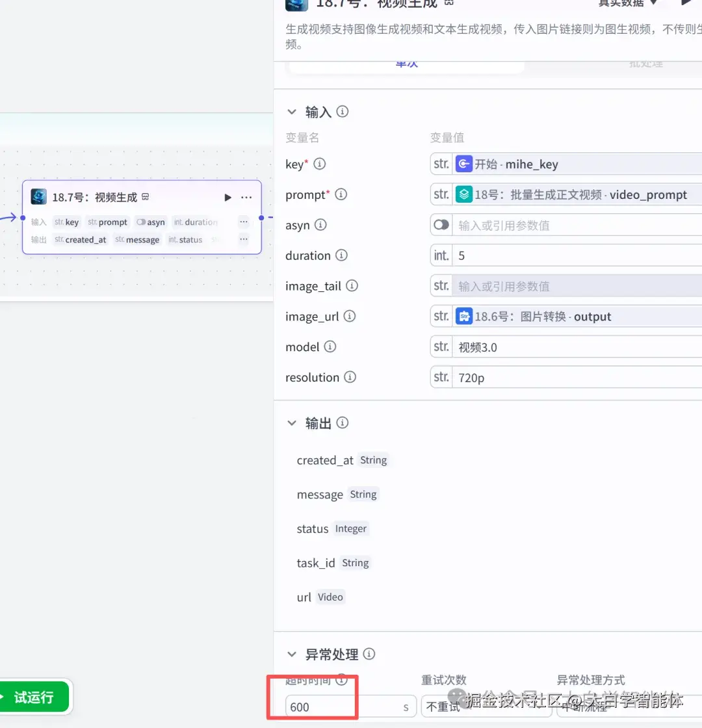Screen dimensions: 702x728
Task: Click the play icon on the 视频生成 node
Action: [227, 196]
